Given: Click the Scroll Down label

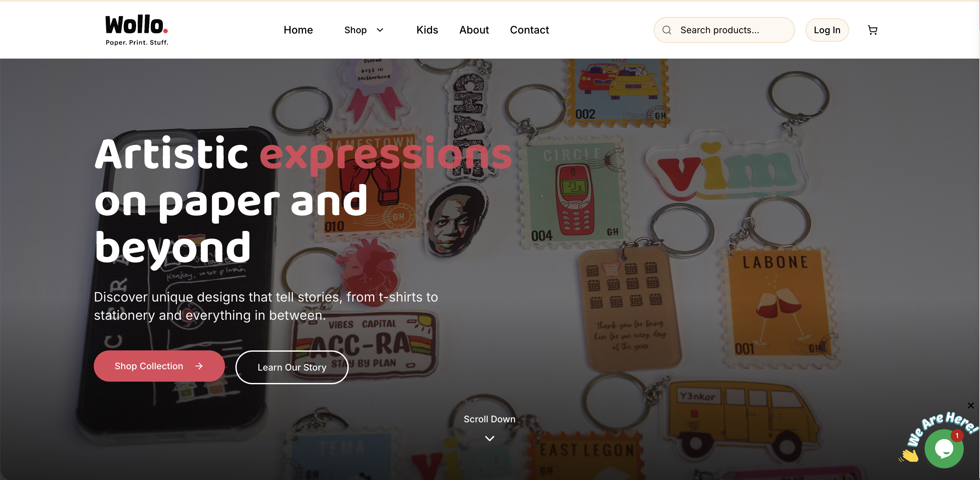Looking at the screenshot, I should coord(490,419).
